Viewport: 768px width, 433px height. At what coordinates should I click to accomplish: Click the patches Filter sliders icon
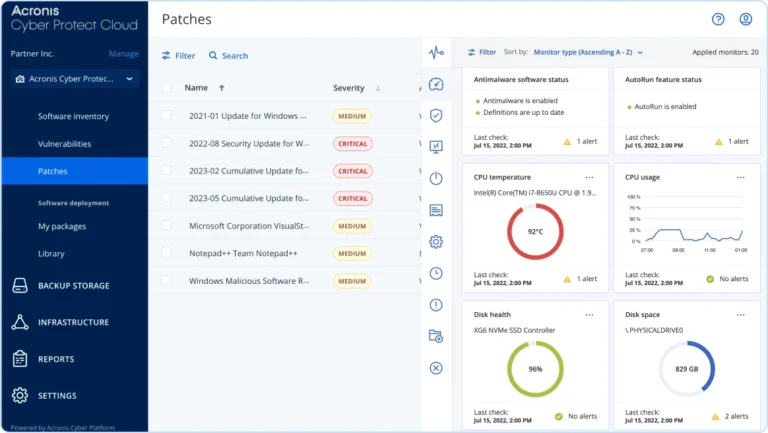click(x=166, y=55)
